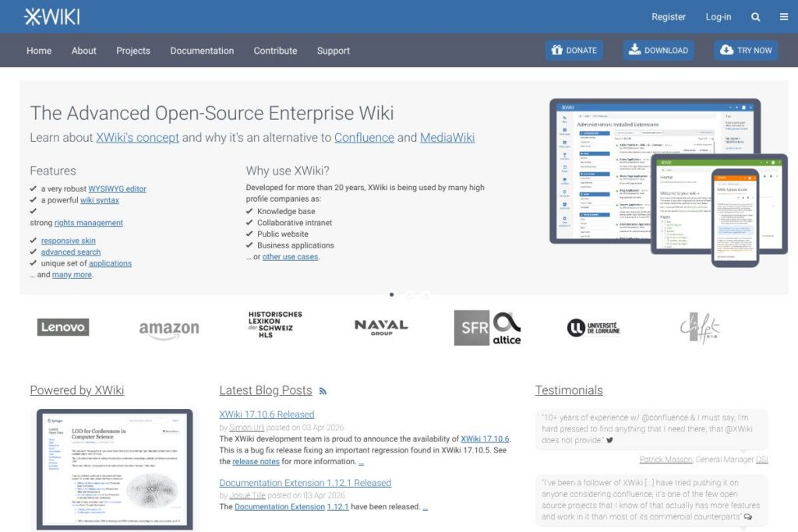The image size is (798, 532).
Task: Click the Université de Lorraine logo
Action: [x=594, y=328]
